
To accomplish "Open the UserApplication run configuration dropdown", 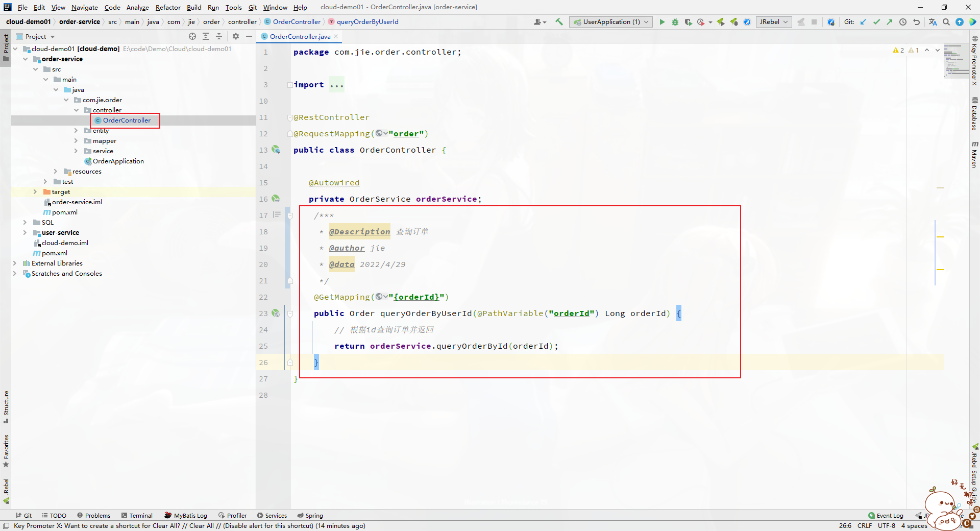I will (x=610, y=22).
